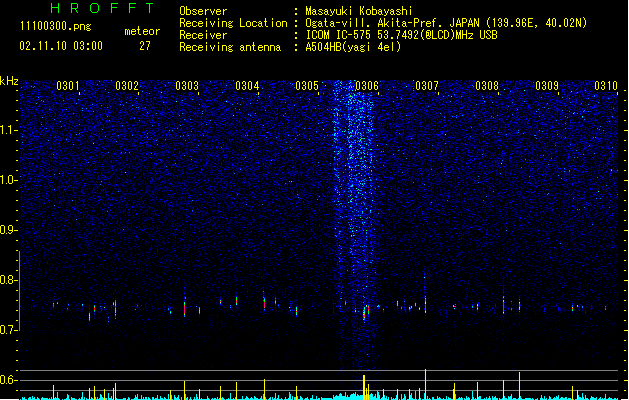
Task: Click the 0306 time marker
Action: pos(367,86)
